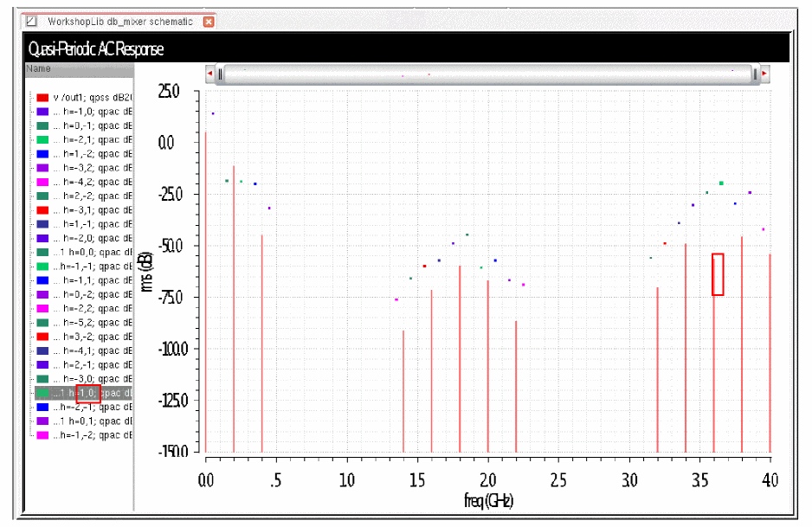Select the h=-2,0 qpac trace entry
Image resolution: width=812 pixels, height=527 pixels.
tap(84, 238)
